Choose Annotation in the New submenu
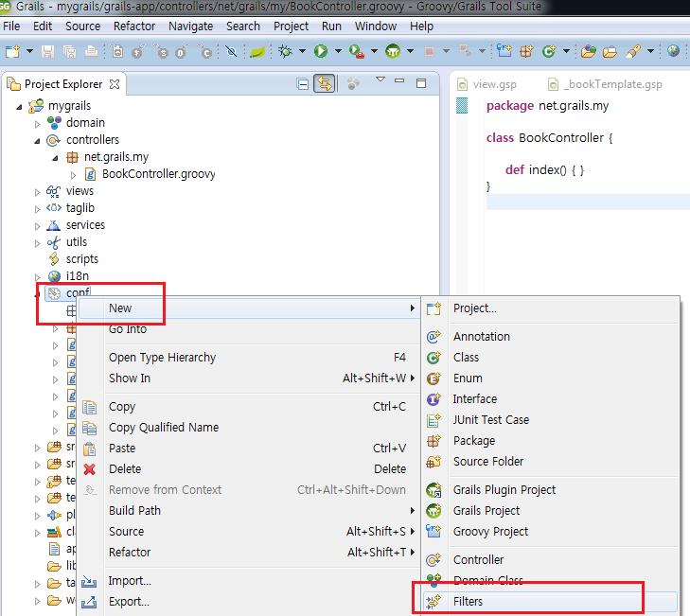 coord(551,337)
